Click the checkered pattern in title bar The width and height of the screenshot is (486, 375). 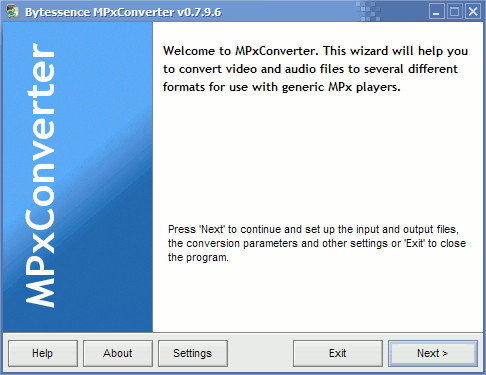coord(368,12)
